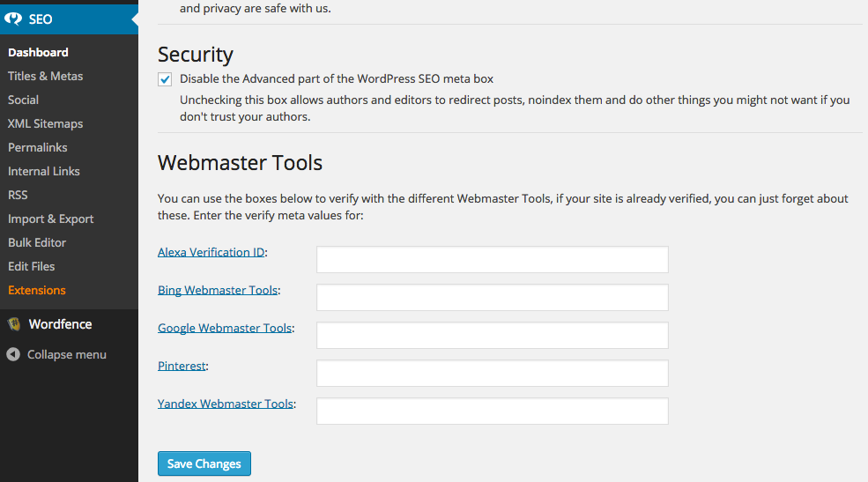This screenshot has height=482, width=868.
Task: Open the RSS settings page
Action: [18, 195]
